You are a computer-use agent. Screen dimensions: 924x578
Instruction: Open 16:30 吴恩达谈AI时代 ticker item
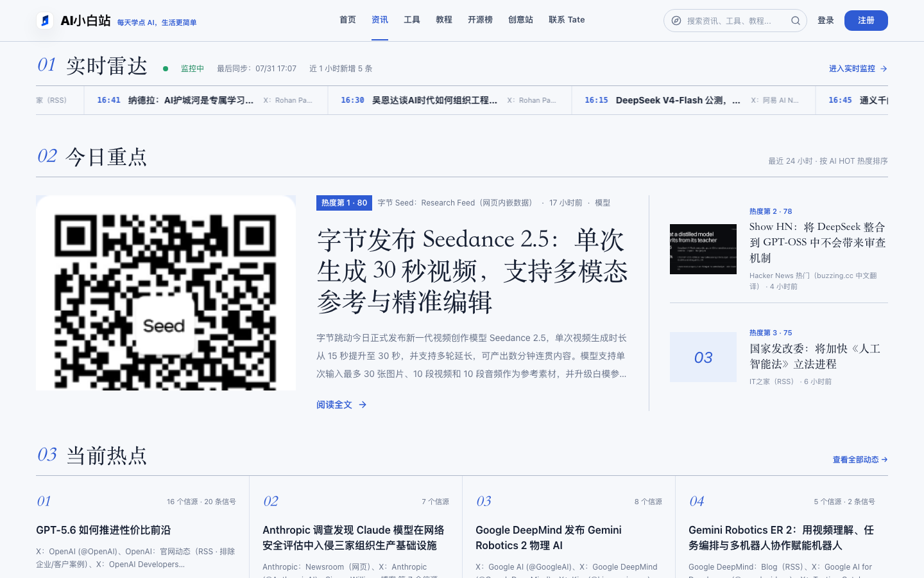tap(450, 100)
